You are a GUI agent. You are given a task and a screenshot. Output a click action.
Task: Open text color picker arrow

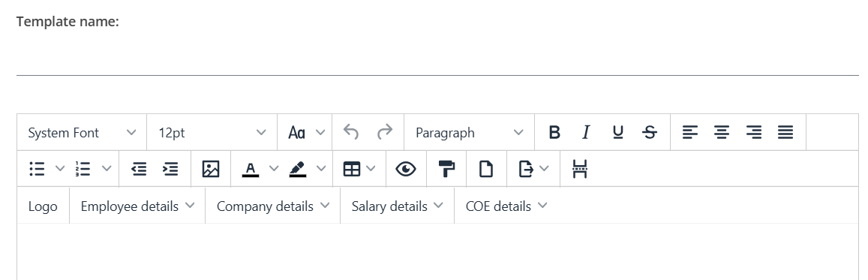274,170
